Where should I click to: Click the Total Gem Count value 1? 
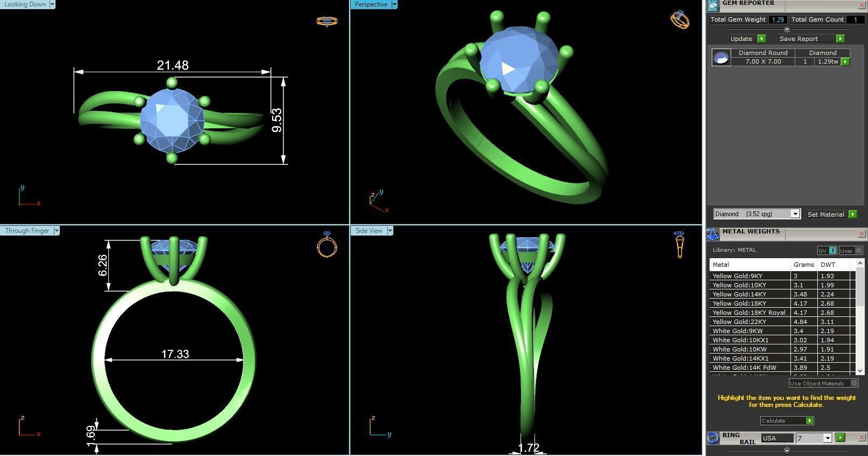pyautogui.click(x=855, y=19)
